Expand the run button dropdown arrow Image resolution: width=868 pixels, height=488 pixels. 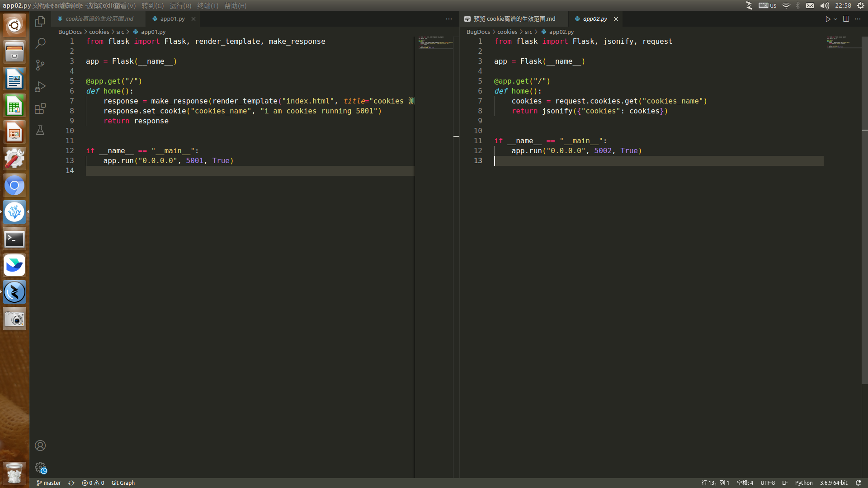[835, 19]
